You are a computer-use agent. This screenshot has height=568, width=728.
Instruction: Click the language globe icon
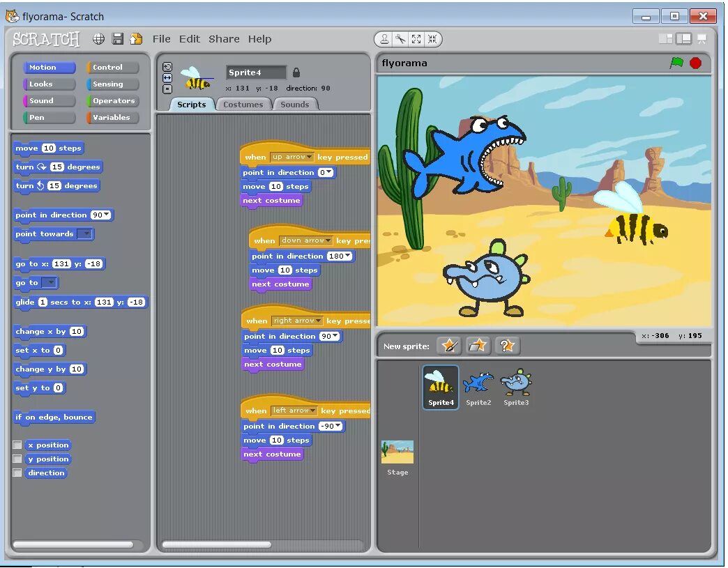click(x=98, y=39)
